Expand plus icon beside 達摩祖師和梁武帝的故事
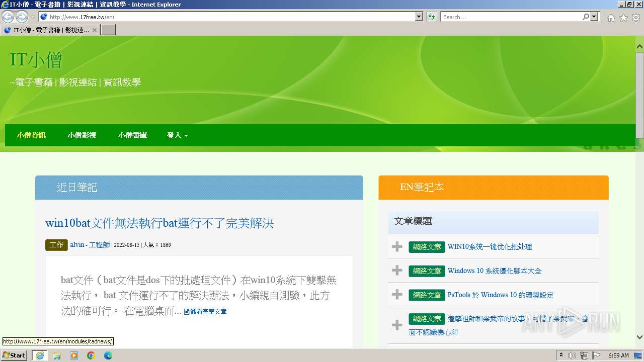The height and width of the screenshot is (362, 644). [x=397, y=325]
